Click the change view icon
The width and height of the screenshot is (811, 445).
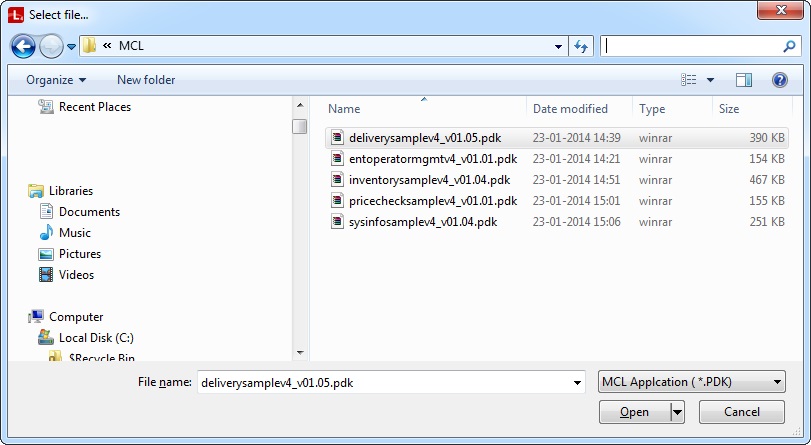pyautogui.click(x=689, y=80)
